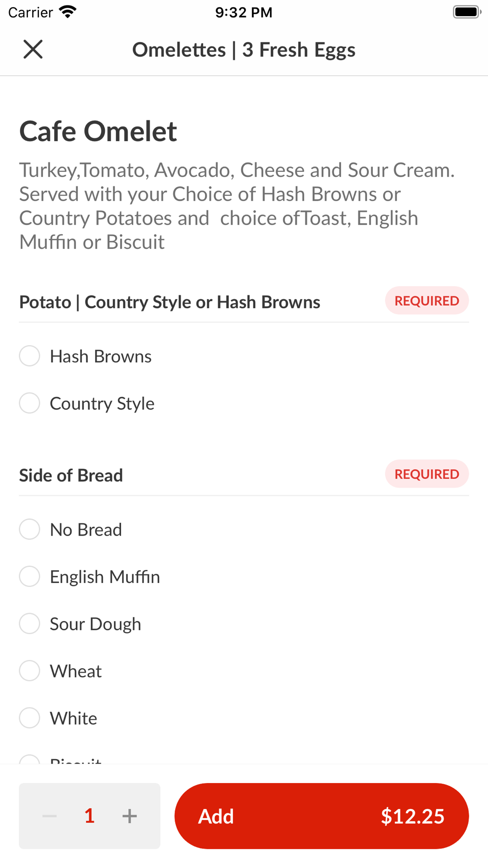Viewport: 488px width, 868px height.
Task: Select No Bread option
Action: [x=30, y=529]
